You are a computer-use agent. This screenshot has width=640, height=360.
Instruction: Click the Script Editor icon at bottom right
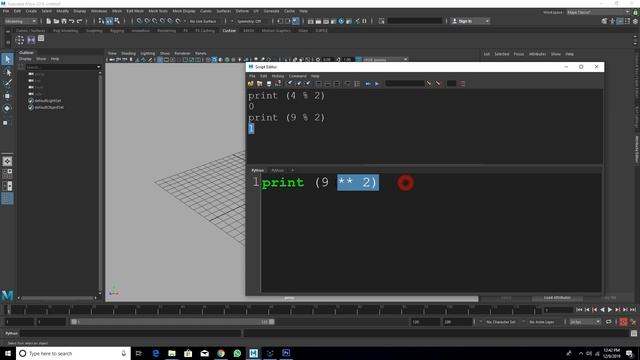click(x=633, y=333)
